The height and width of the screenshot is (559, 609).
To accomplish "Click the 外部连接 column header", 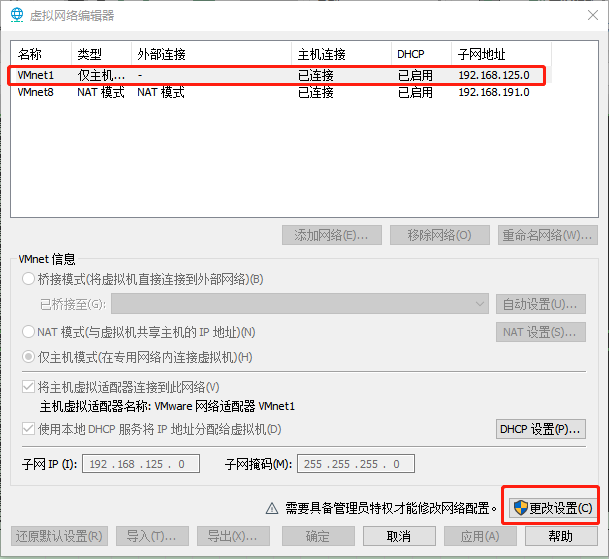I will 211,54.
